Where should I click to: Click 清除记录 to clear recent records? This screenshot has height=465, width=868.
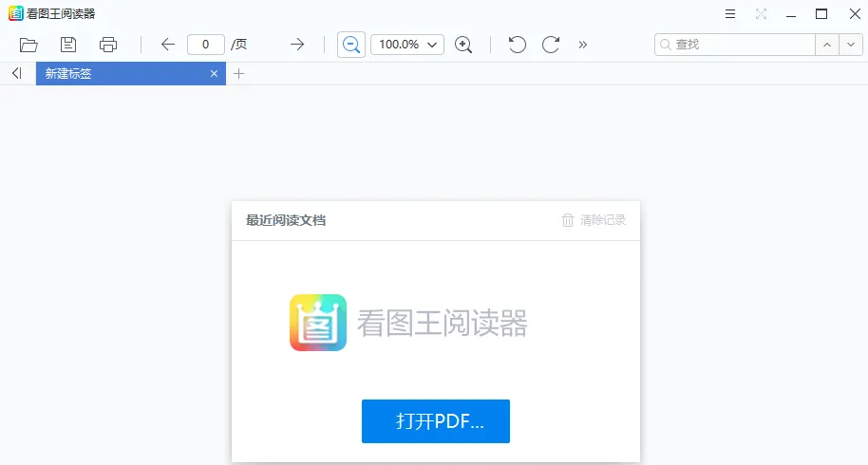594,220
